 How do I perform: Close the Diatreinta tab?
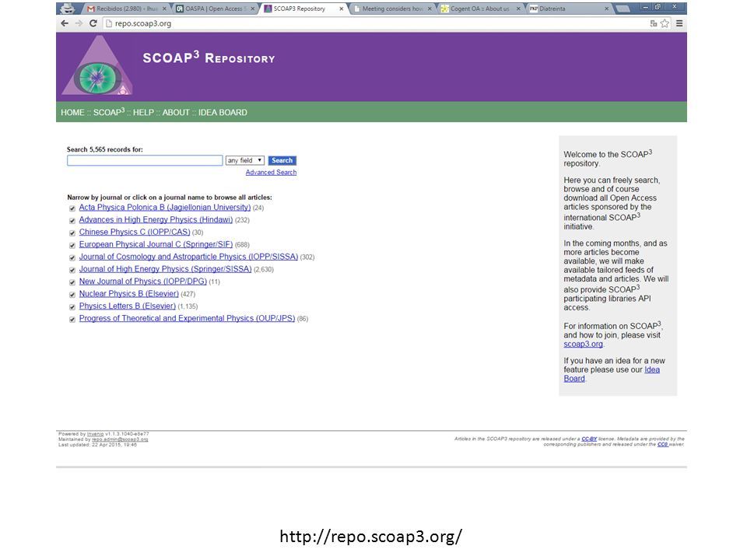pyautogui.click(x=606, y=9)
